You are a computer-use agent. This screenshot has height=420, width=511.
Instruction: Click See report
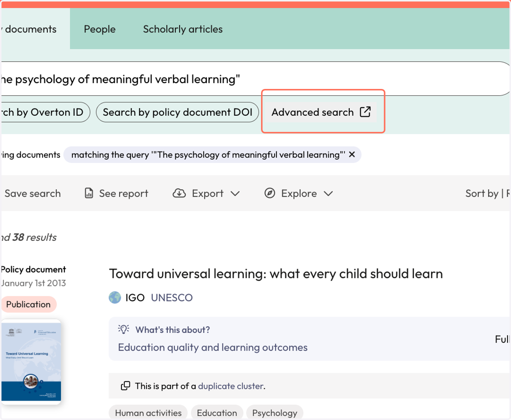(x=116, y=194)
